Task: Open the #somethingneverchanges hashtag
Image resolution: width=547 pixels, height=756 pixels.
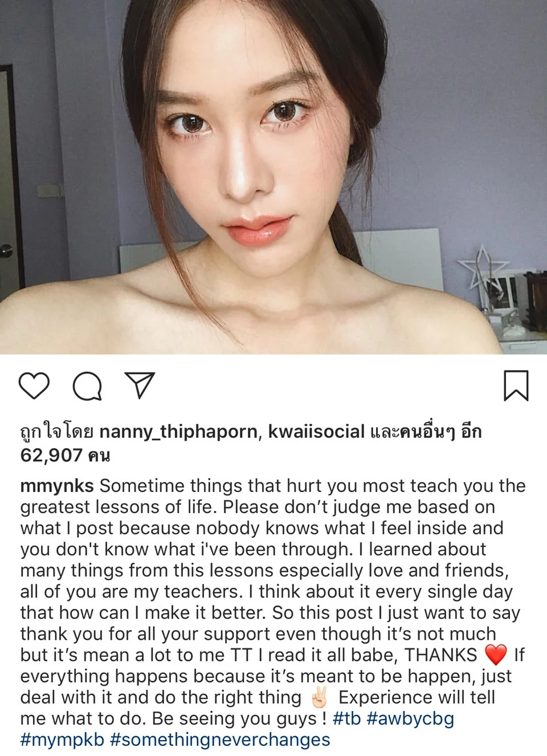Action: [220, 739]
